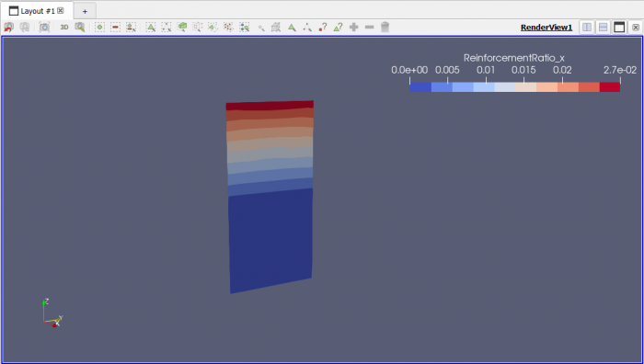Activate the select block tool

click(245, 27)
